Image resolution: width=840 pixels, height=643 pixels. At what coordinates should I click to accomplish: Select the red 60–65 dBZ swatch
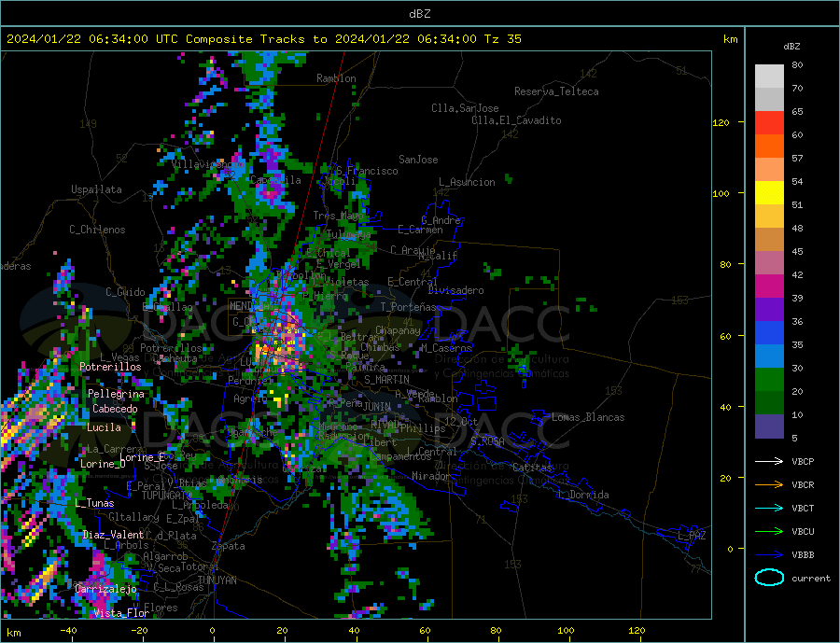[769, 122]
